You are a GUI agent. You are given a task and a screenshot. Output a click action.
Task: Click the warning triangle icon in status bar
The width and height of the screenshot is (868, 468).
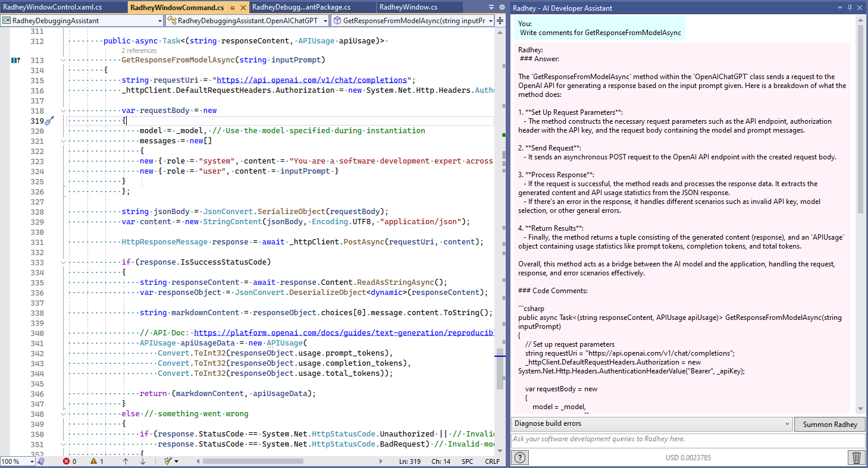pyautogui.click(x=93, y=461)
